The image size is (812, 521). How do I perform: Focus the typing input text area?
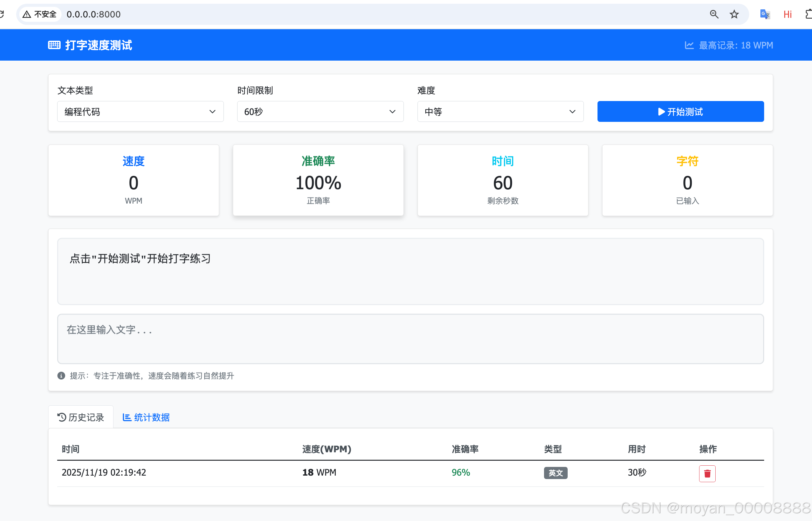click(x=410, y=339)
